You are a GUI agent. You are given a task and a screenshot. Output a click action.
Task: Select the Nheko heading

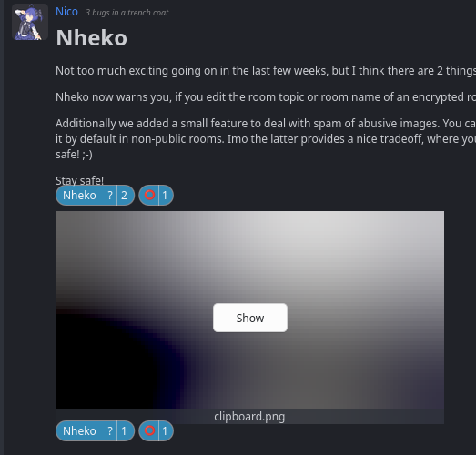click(x=91, y=38)
